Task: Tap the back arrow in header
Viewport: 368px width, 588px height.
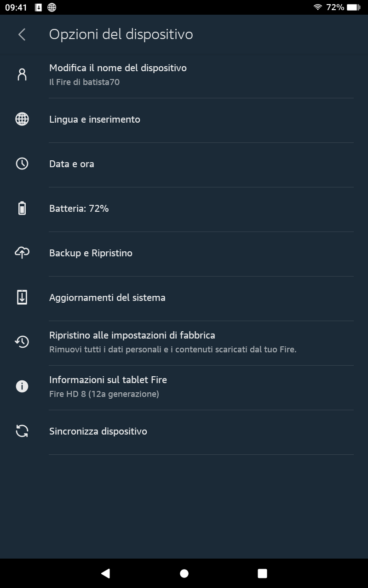Action: click(x=22, y=34)
